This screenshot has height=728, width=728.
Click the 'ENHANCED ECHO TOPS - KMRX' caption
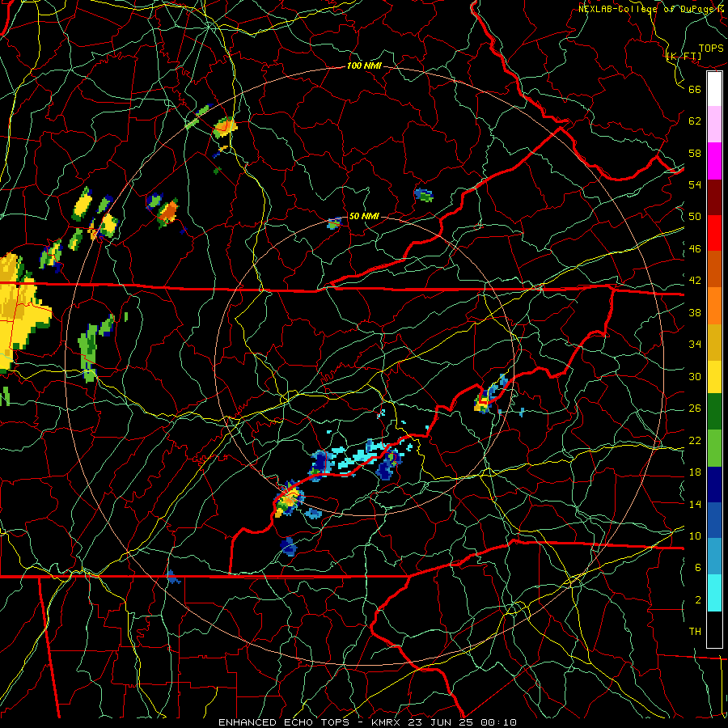coord(311,722)
